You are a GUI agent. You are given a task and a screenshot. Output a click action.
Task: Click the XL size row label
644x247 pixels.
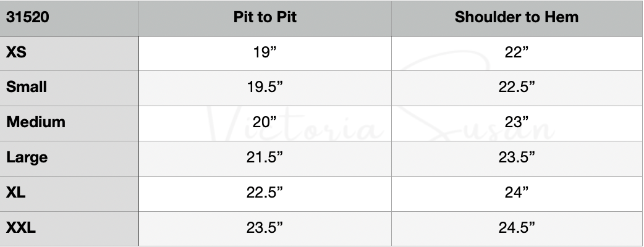point(16,193)
